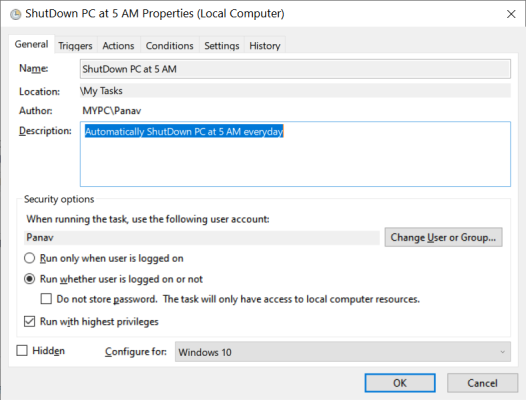The width and height of the screenshot is (526, 400).
Task: Select the General tab
Action: click(31, 44)
